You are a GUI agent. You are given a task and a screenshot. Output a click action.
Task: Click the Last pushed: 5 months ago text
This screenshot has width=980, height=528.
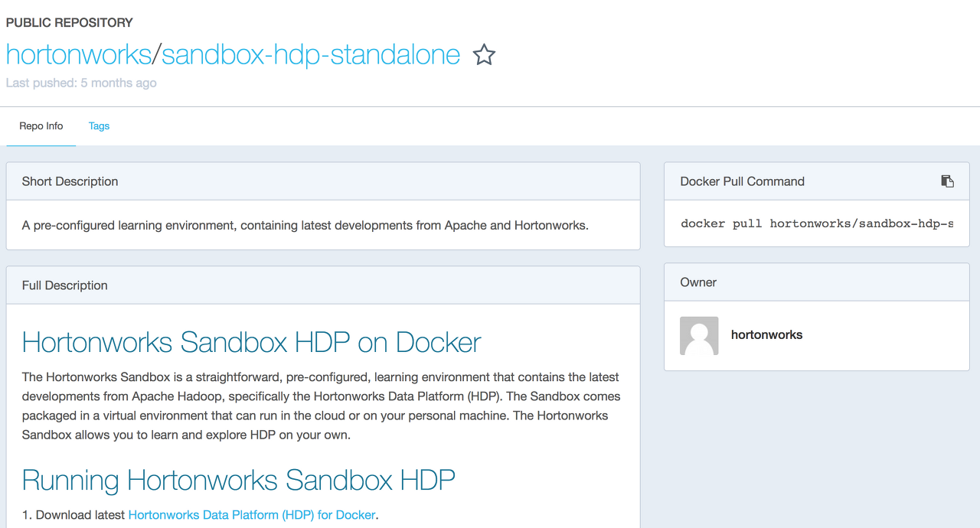tap(81, 83)
